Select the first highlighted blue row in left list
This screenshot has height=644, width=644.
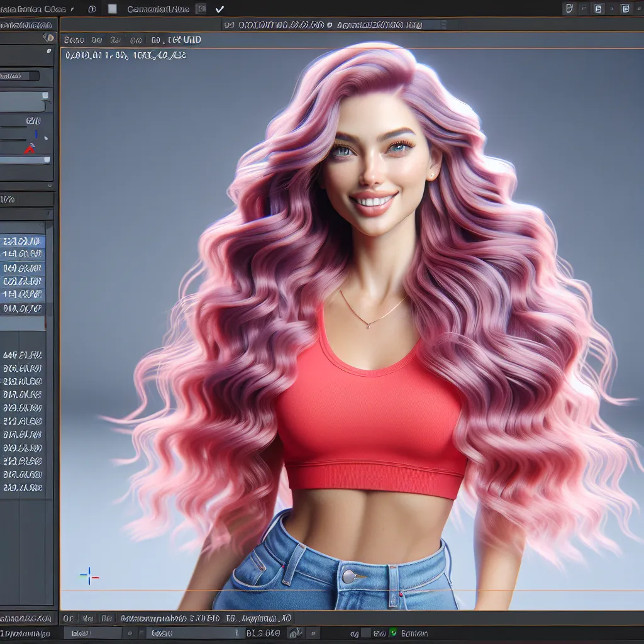click(x=23, y=241)
